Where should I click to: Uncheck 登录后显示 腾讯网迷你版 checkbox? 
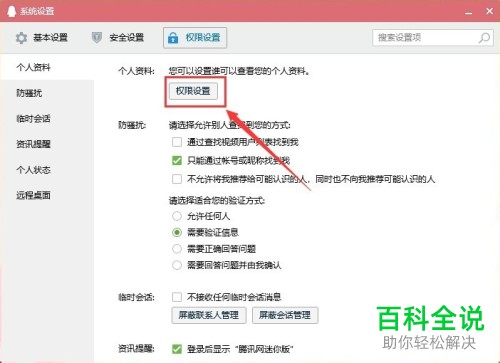[177, 349]
